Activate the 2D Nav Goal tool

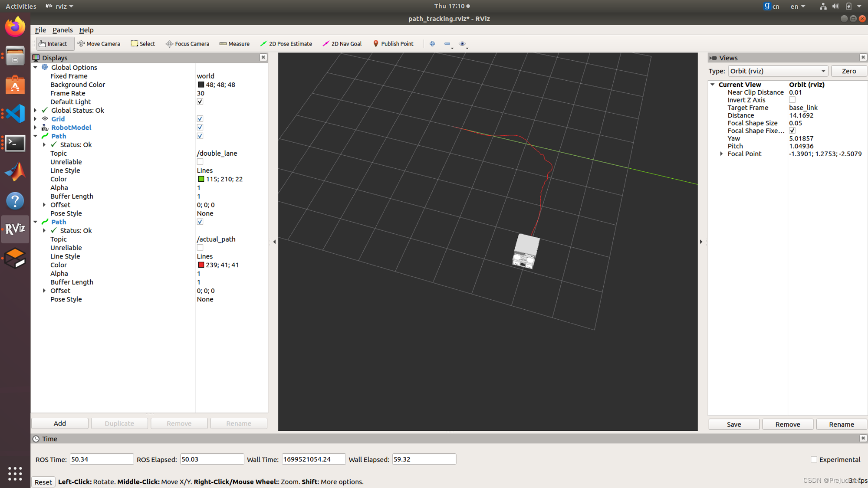[342, 44]
